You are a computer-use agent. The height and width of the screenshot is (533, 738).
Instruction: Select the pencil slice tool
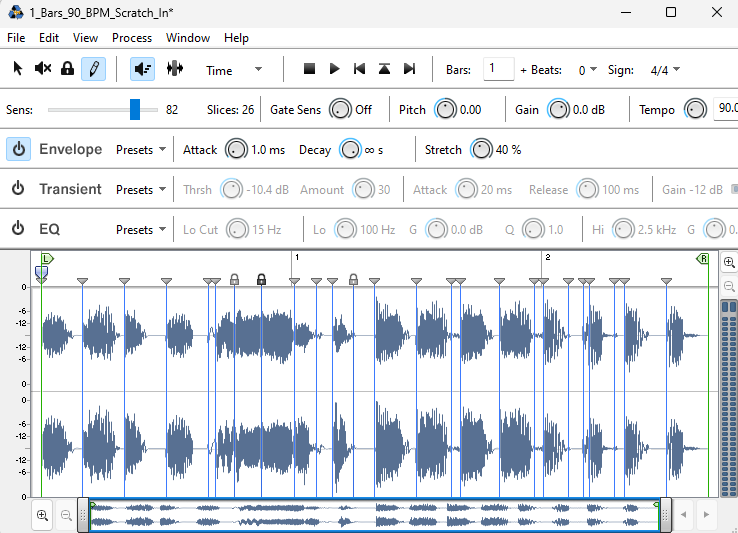[x=93, y=69]
